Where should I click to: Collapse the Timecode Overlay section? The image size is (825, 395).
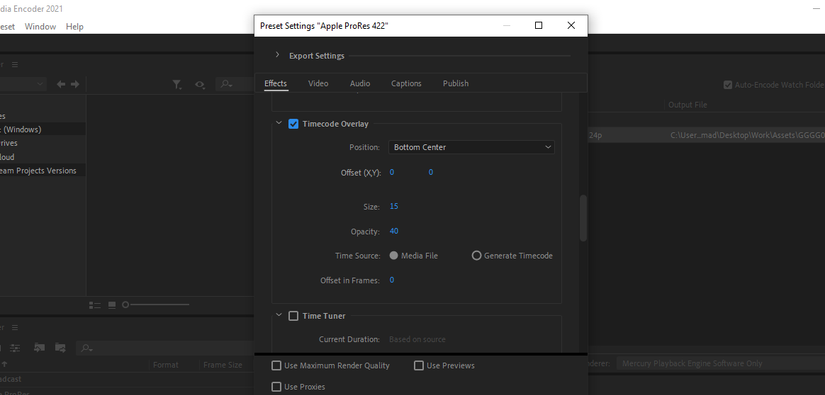[279, 124]
